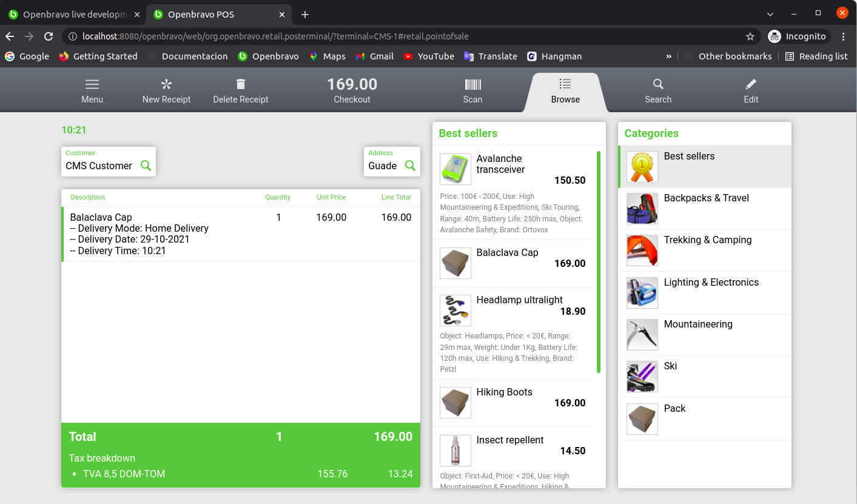Click the browser address bar
The height and width of the screenshot is (504, 857).
(412, 36)
